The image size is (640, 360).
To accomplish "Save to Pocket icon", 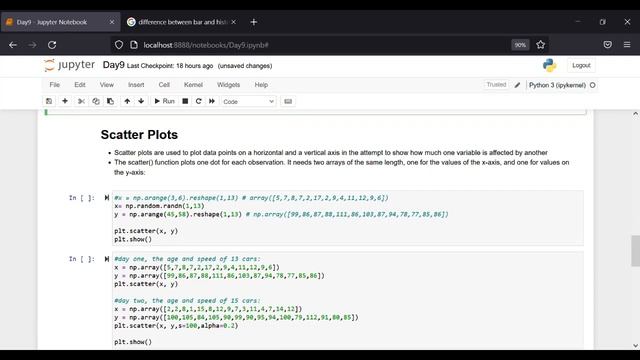I will click(x=607, y=45).
